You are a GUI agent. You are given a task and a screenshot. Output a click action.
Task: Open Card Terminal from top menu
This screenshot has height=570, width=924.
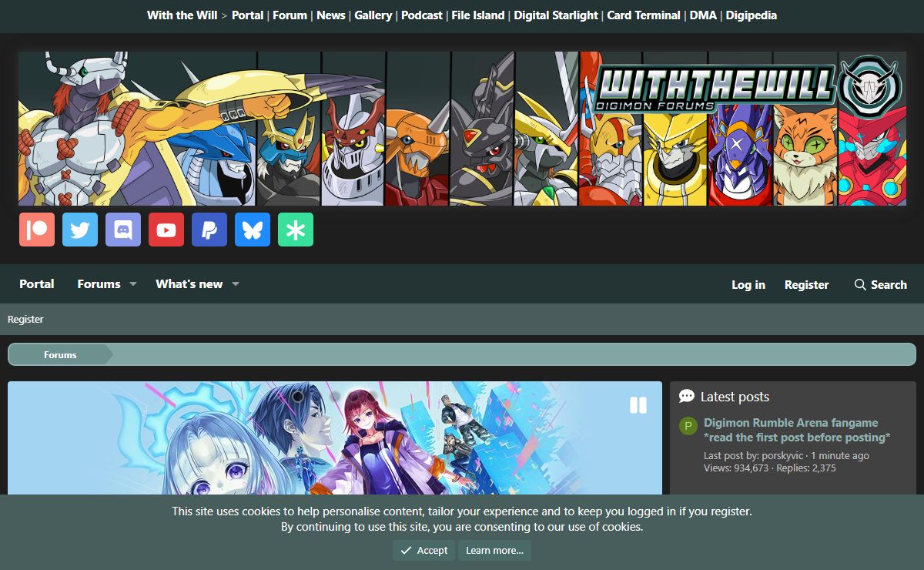click(644, 15)
